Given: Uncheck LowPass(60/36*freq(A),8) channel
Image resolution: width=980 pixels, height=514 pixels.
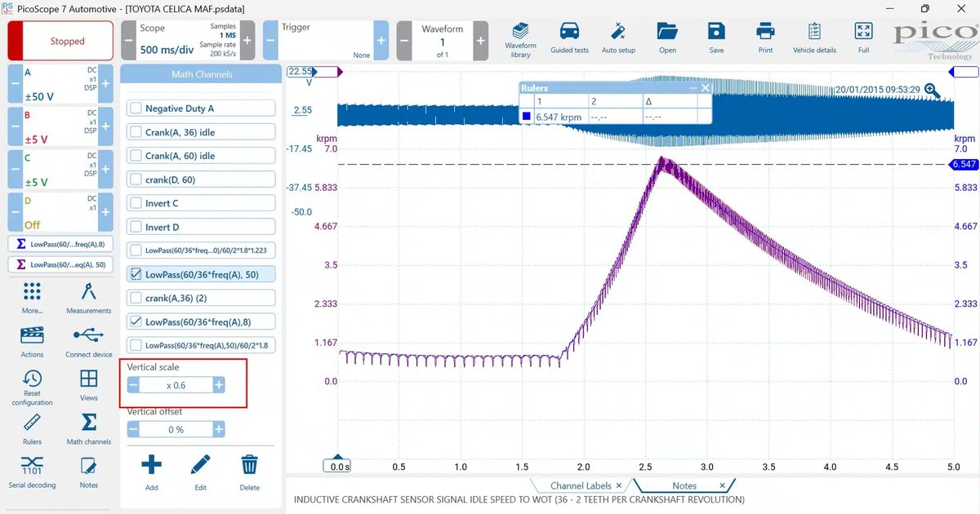Looking at the screenshot, I should 136,321.
